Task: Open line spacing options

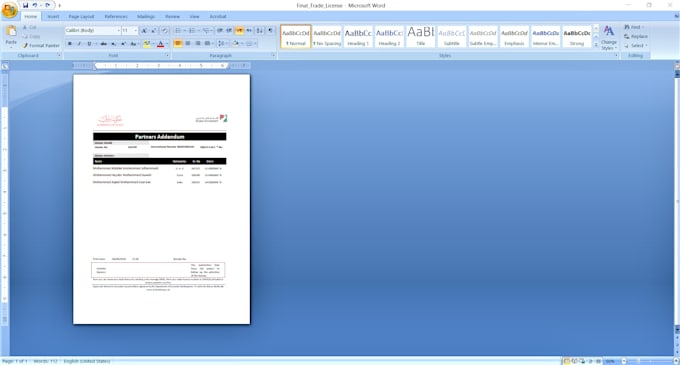Action: (x=222, y=43)
